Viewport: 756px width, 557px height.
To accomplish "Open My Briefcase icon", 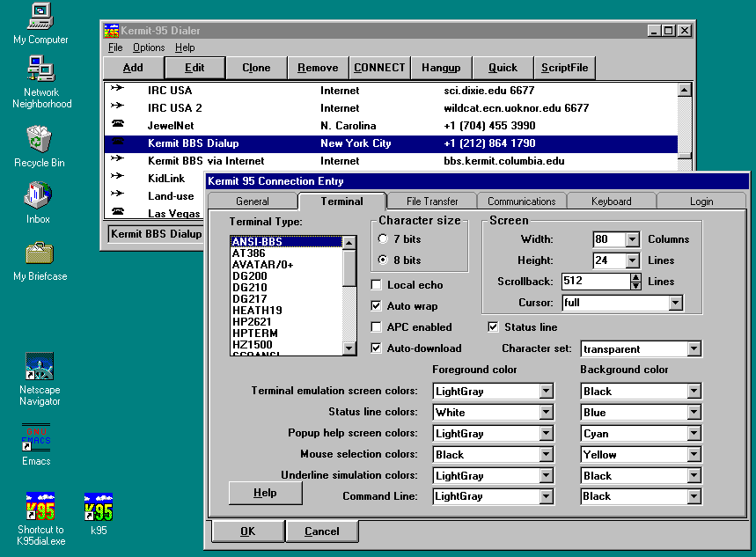I will 40,253.
